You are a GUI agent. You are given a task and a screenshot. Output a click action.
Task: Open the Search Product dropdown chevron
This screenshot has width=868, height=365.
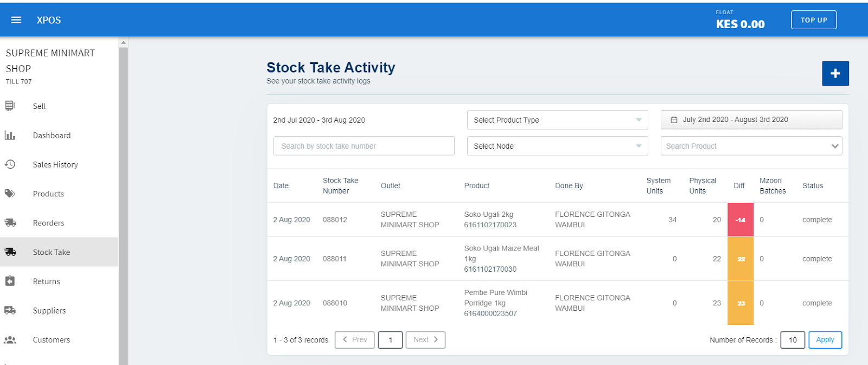pyautogui.click(x=834, y=146)
